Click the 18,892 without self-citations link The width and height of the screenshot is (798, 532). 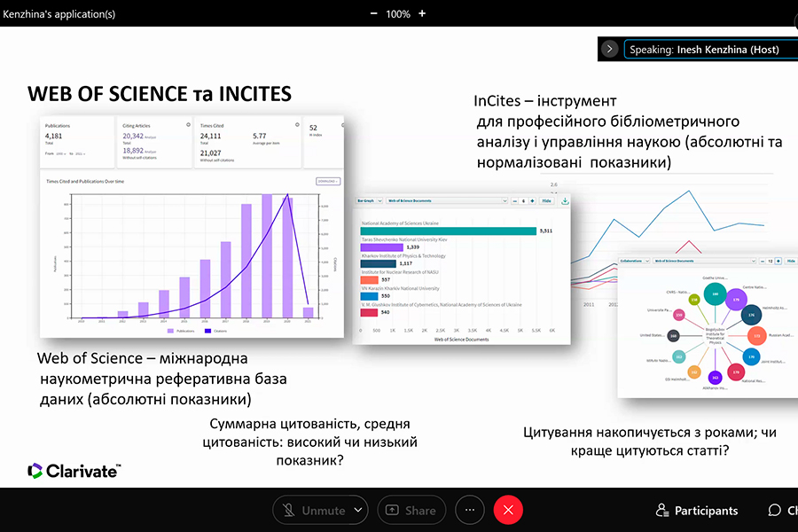pos(133,151)
